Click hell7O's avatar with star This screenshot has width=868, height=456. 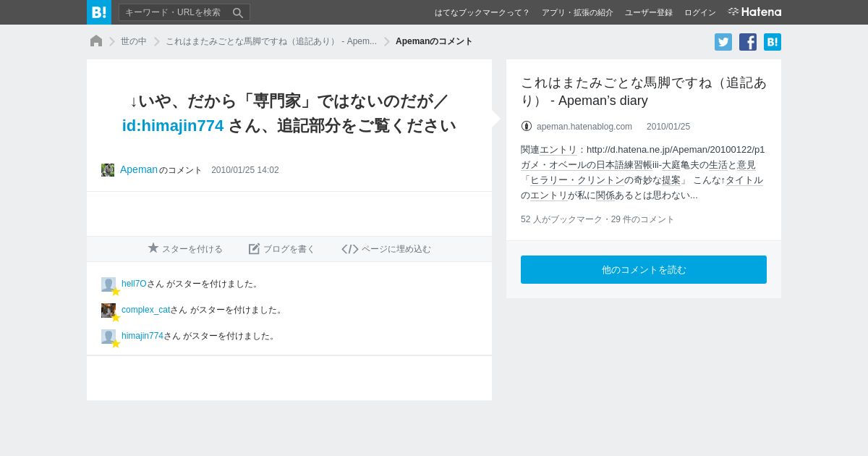(x=109, y=285)
